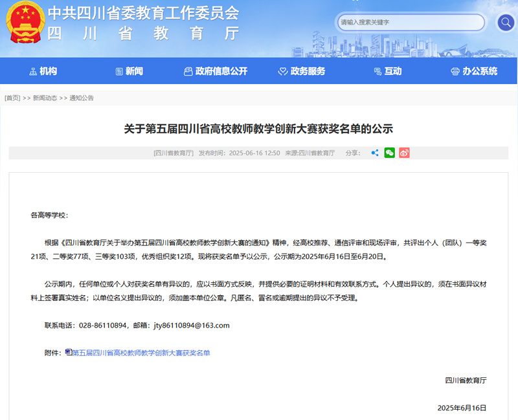This screenshot has height=420, width=518.
Task: Click the [四川省教育厅] tag in info bar
Action: [x=174, y=153]
